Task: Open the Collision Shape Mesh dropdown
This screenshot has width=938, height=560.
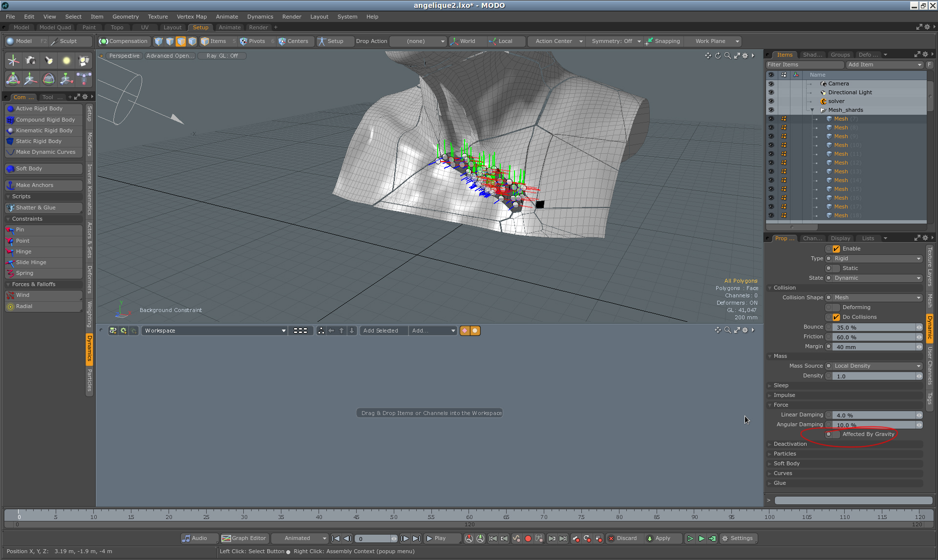Action: pyautogui.click(x=877, y=297)
